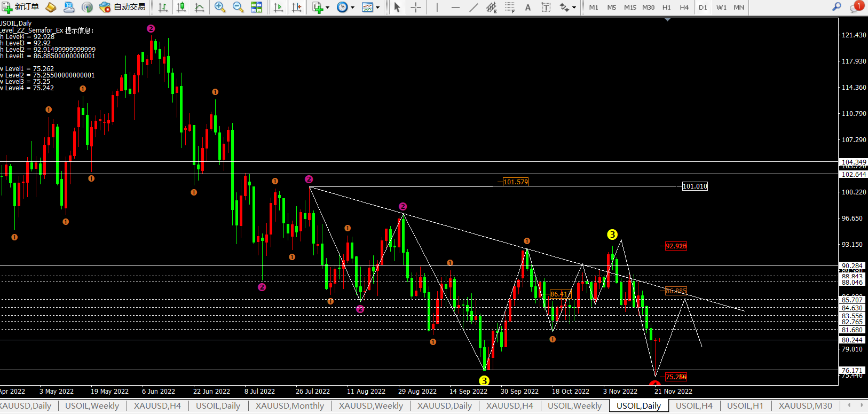The image size is (868, 414).
Task: Switch timeframe to H1
Action: 667,7
